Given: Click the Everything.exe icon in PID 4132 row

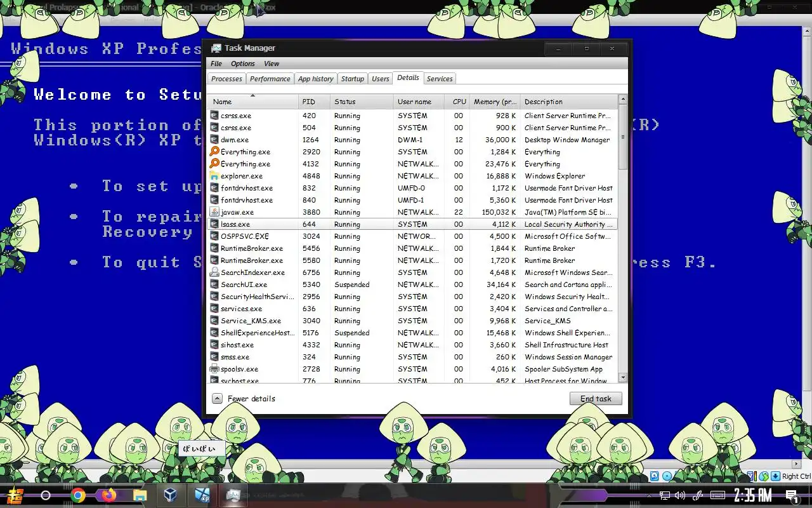Looking at the screenshot, I should pyautogui.click(x=214, y=164).
